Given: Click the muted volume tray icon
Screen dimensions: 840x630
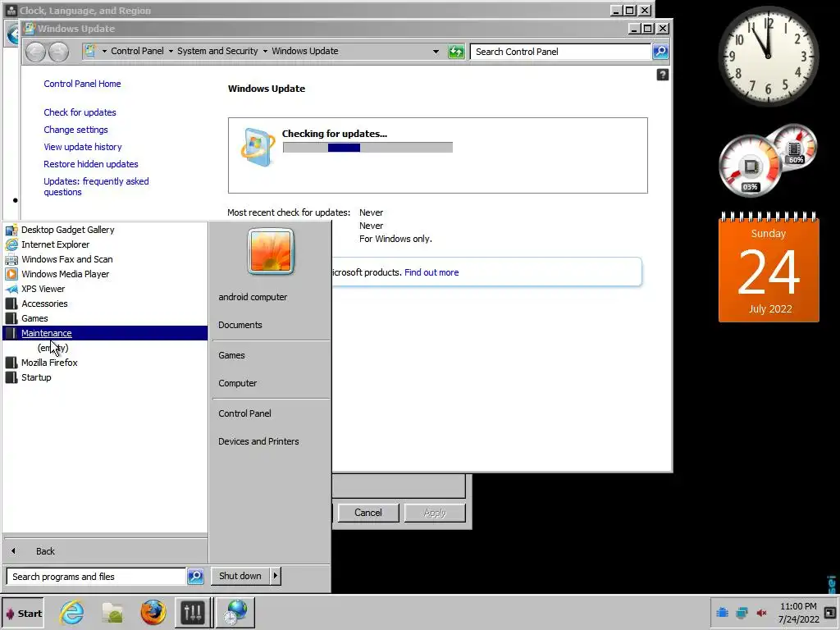Looking at the screenshot, I should point(761,612).
